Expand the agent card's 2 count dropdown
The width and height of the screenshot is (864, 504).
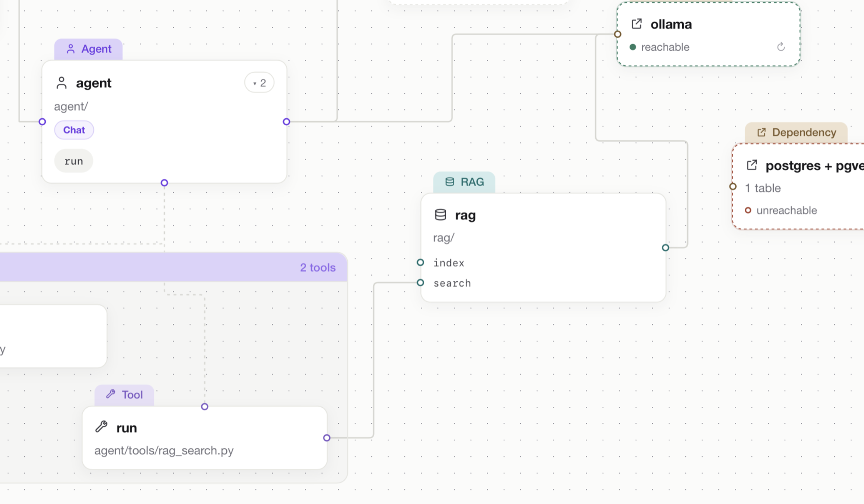click(259, 82)
